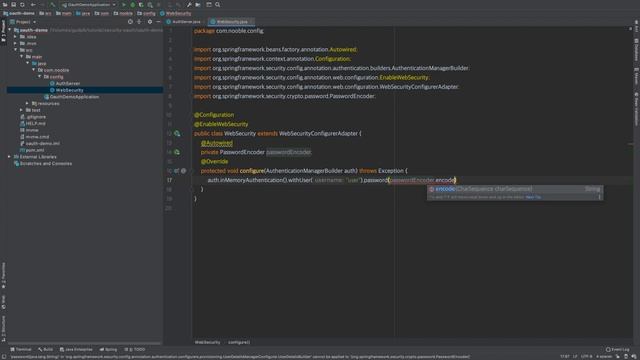640x360 pixels.
Task: Click the Structure vertical side tab
Action: (3, 329)
